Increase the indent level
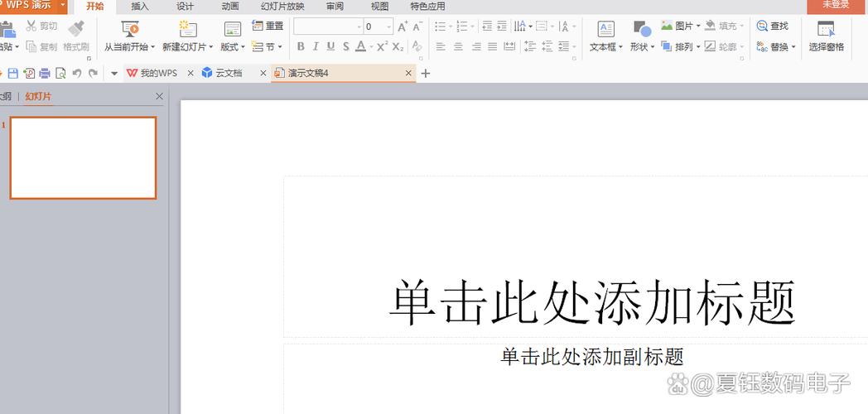The width and height of the screenshot is (868, 414). (502, 26)
